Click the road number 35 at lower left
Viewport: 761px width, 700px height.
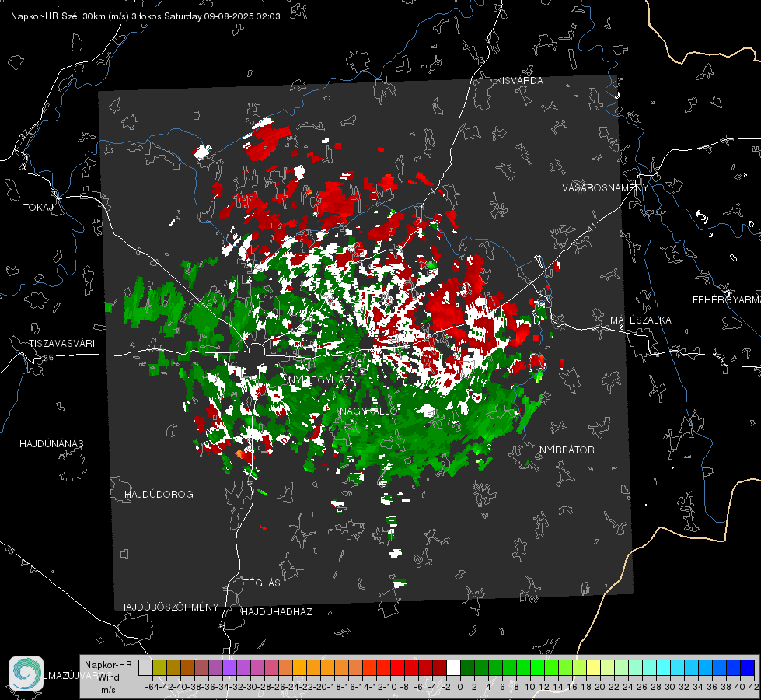(x=10, y=551)
